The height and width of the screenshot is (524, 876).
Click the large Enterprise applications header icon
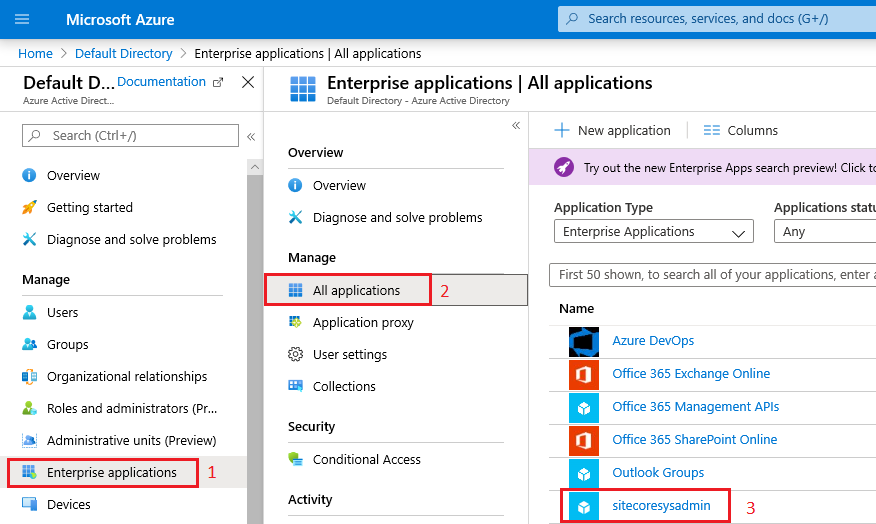pyautogui.click(x=303, y=89)
